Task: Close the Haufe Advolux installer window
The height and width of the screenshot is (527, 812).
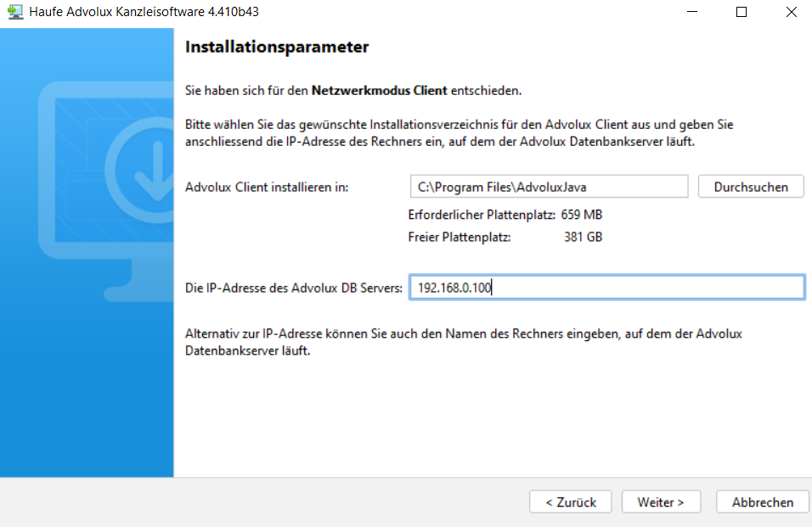Action: tap(792, 12)
